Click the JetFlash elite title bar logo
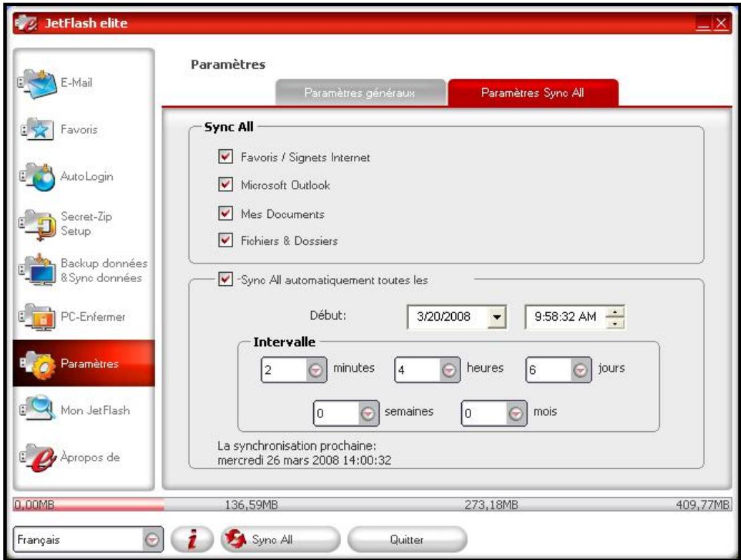Image resolution: width=741 pixels, height=560 pixels. pos(26,23)
